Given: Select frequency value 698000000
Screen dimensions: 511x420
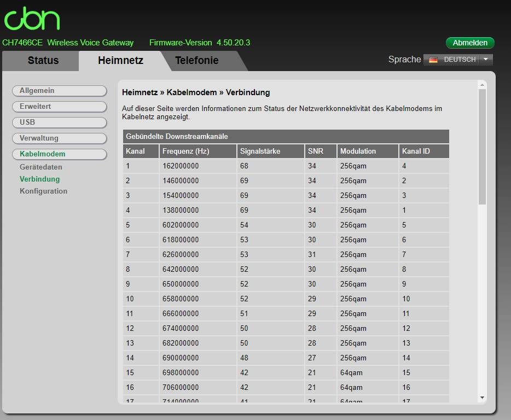Looking at the screenshot, I should click(181, 372).
